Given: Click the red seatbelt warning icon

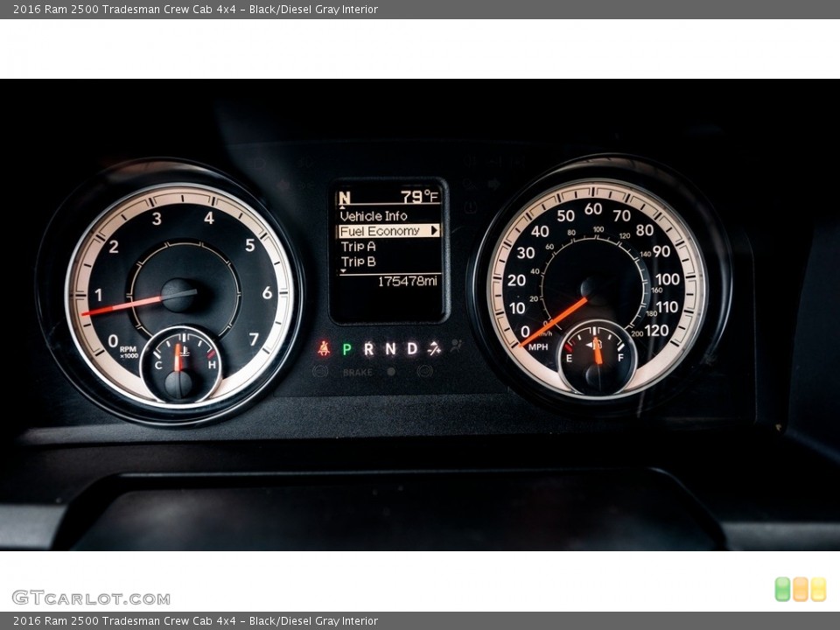Looking at the screenshot, I should pyautogui.click(x=324, y=349).
